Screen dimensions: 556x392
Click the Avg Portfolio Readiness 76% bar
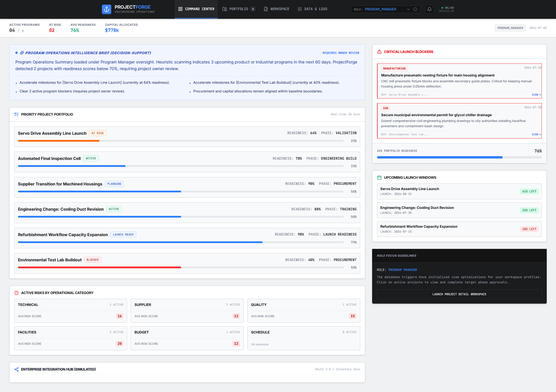coord(459,157)
